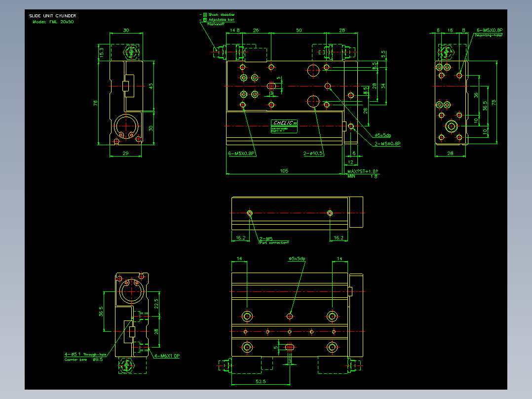Select the "22.5" dimension text
532x399 pixels.
point(156,304)
